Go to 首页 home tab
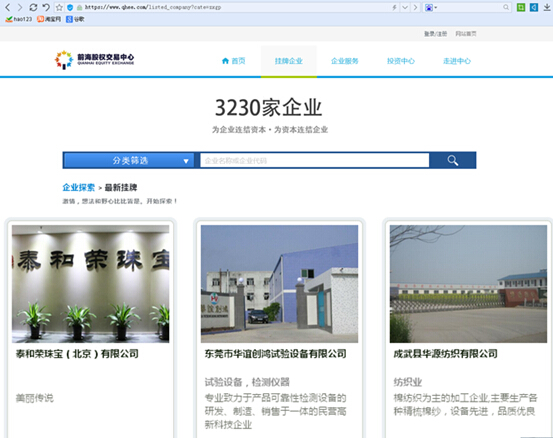This screenshot has width=553, height=438. [233, 61]
